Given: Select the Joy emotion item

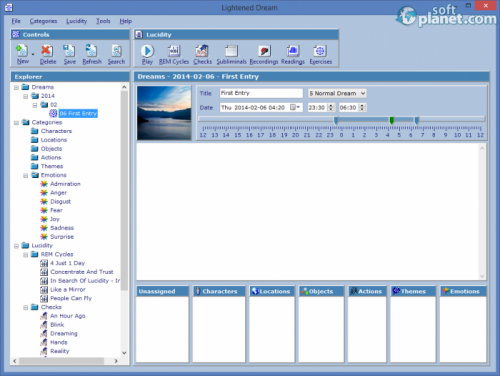Looking at the screenshot, I should pyautogui.click(x=55, y=219).
